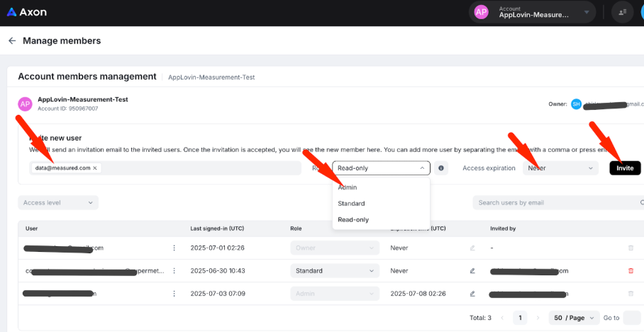Click the Search users by email field
The width and height of the screenshot is (644, 332).
tap(559, 203)
